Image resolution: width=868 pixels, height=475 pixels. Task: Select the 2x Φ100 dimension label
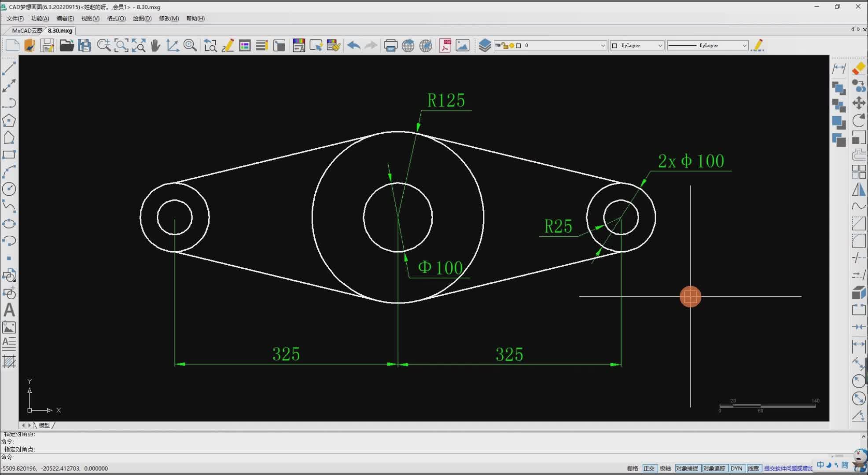pyautogui.click(x=691, y=161)
